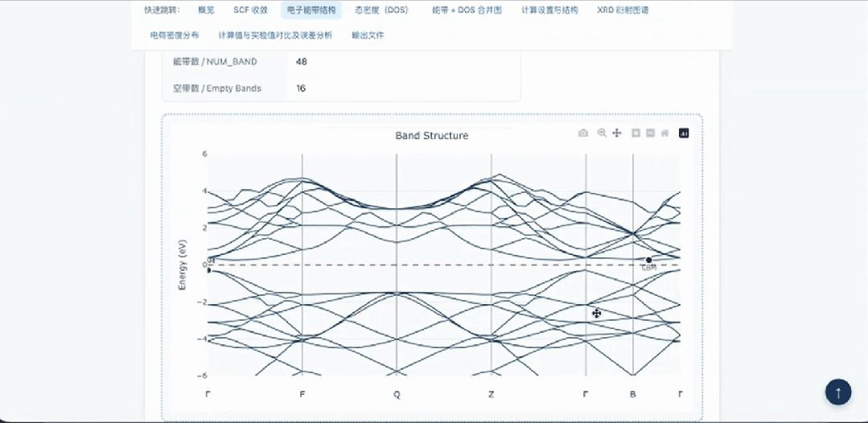
Task: Click the back-to-top arrow button
Action: (838, 392)
